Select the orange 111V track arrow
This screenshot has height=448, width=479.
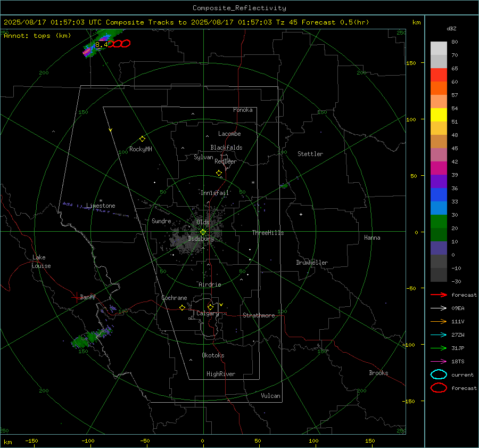(439, 321)
